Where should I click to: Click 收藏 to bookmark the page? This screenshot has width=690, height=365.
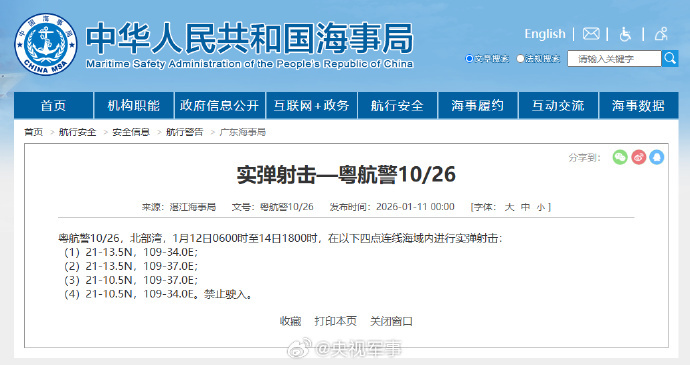[x=290, y=321]
